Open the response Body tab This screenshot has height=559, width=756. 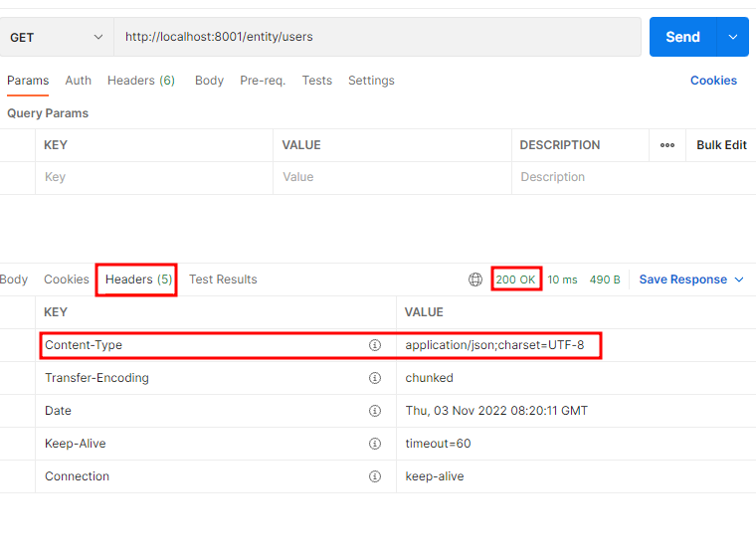14,279
